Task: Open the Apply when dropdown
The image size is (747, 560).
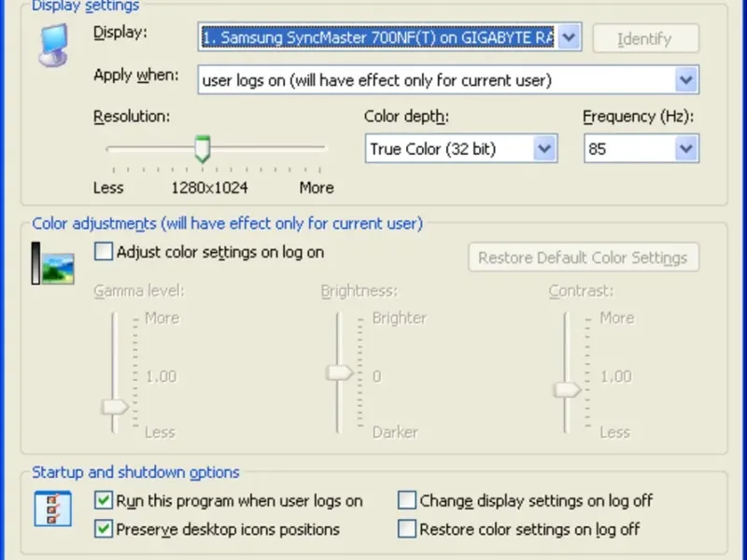Action: point(686,79)
